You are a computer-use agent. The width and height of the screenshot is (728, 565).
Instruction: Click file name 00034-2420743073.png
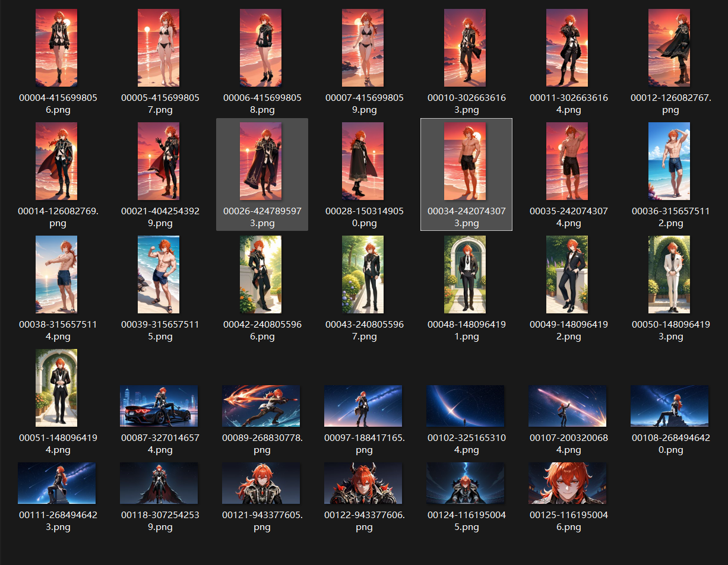pos(466,217)
